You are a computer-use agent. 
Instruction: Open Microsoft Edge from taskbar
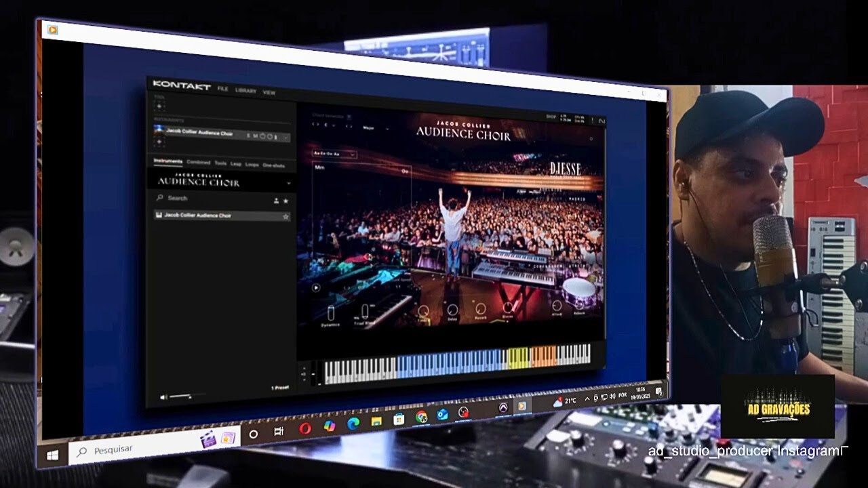click(353, 423)
